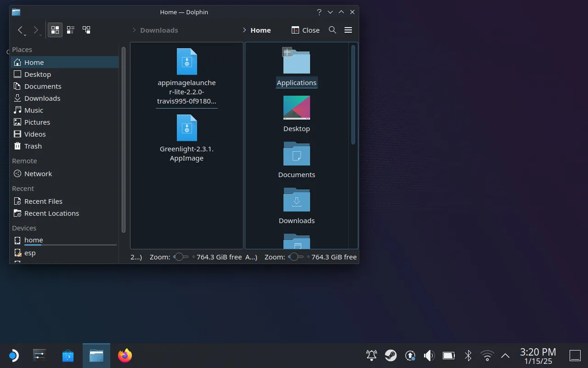Open the search with the magnifier icon

click(333, 30)
